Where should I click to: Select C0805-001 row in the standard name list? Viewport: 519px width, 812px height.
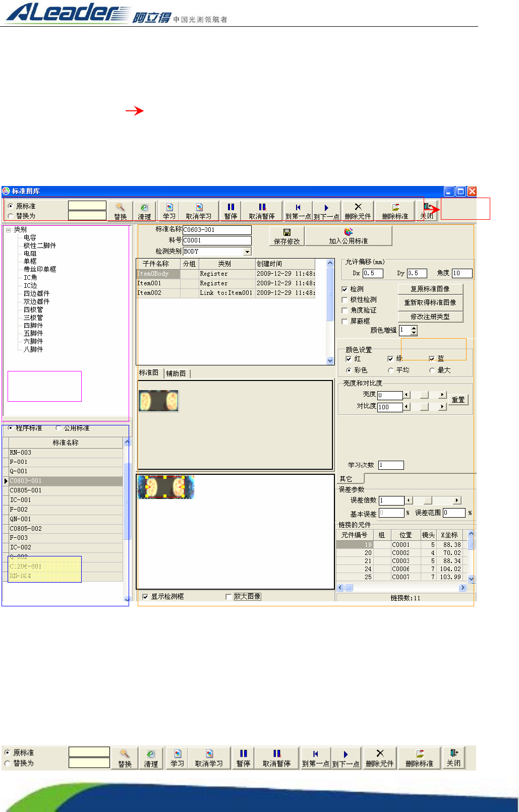pyautogui.click(x=26, y=490)
